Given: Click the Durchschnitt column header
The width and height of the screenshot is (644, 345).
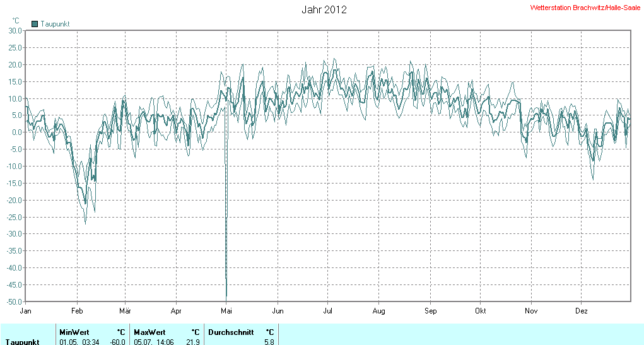Looking at the screenshot, I should click(231, 332).
